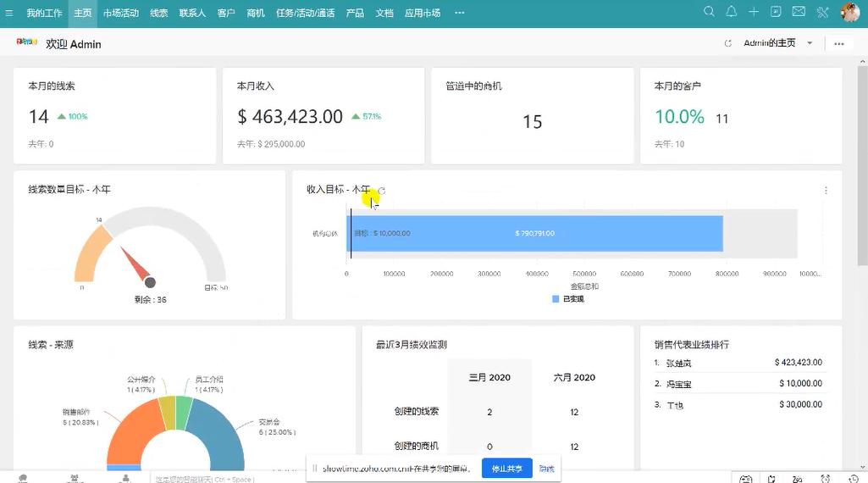Refresh the 收入目标 chart
868x483 pixels.
tap(382, 191)
